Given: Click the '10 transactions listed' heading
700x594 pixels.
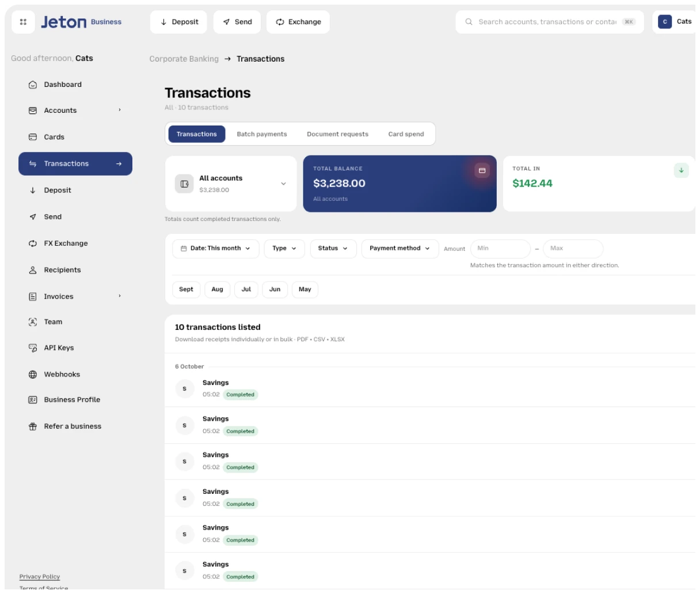Looking at the screenshot, I should pyautogui.click(x=218, y=327).
